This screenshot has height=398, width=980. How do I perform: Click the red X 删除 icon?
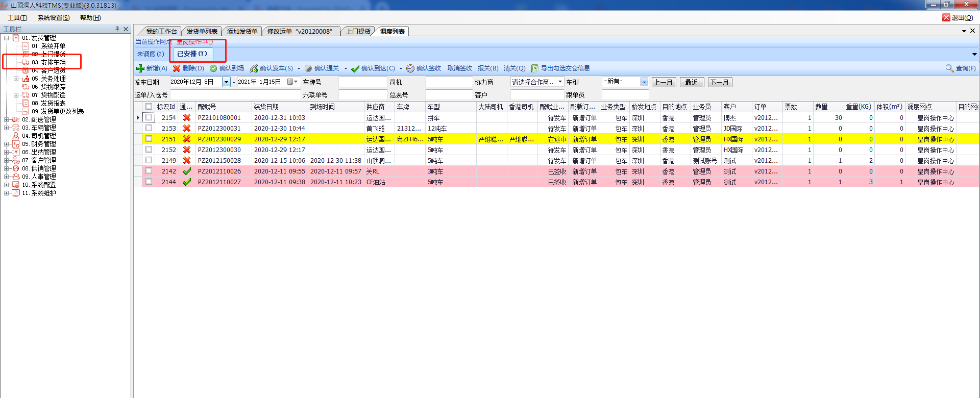click(x=177, y=68)
